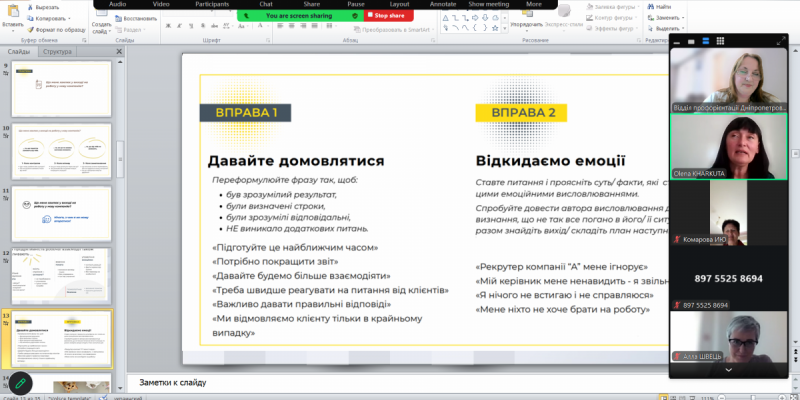Toggle italic К formatting
This screenshot has height=400, width=800.
coord(179,26)
